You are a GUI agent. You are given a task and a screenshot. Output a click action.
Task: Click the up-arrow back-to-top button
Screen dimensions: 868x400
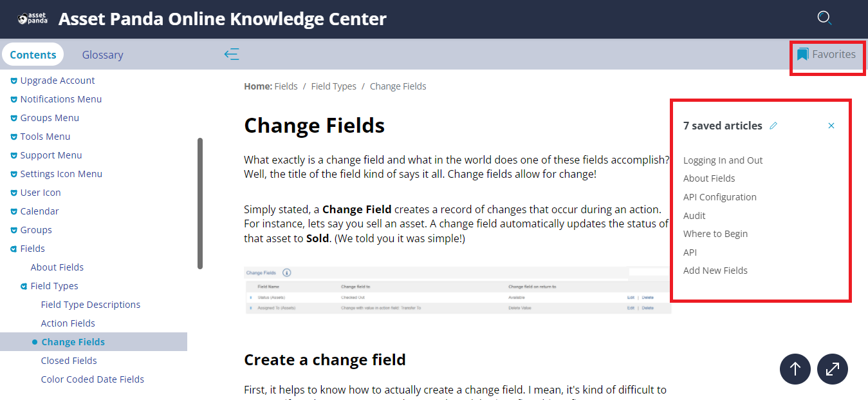795,369
